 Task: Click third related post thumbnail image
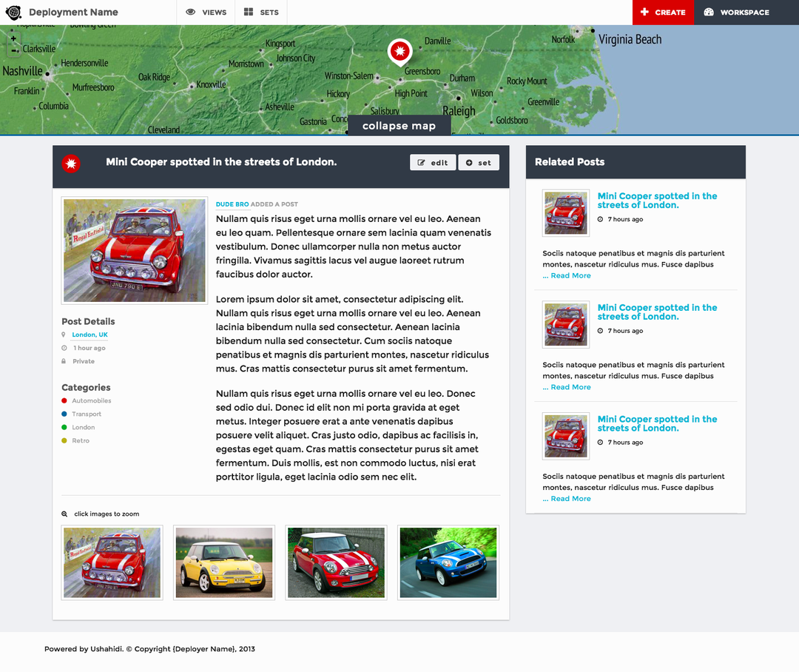click(566, 437)
